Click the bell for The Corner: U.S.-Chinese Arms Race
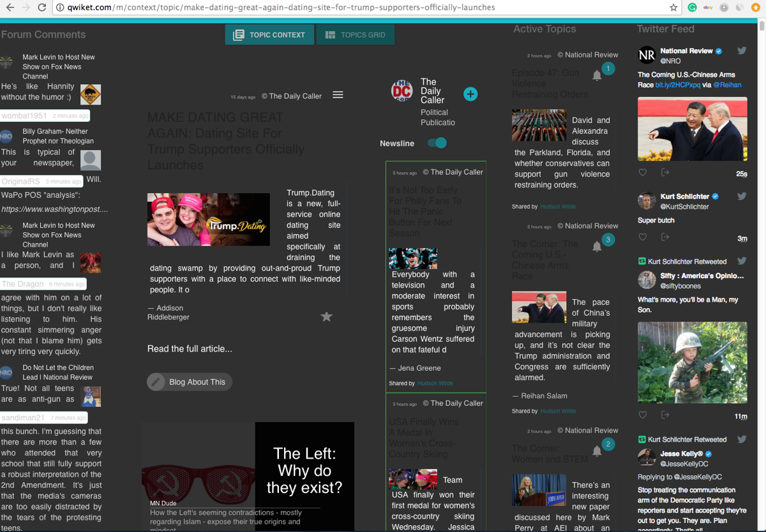The height and width of the screenshot is (532, 766). pos(597,246)
